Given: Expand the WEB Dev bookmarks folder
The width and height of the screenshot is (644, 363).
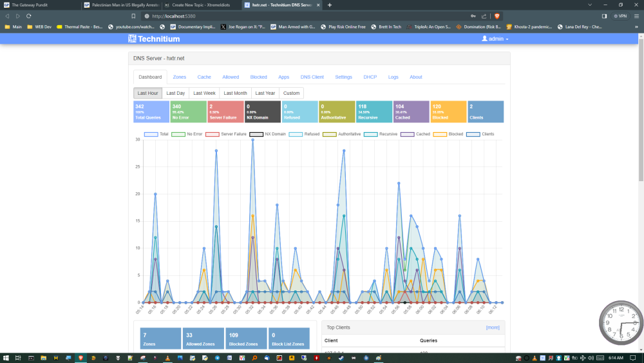Looking at the screenshot, I should (39, 27).
